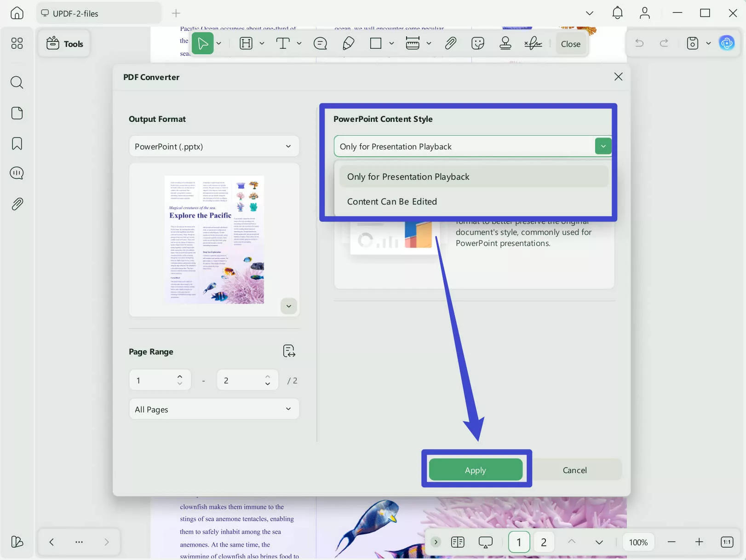Click the attachment paperclip in toolbar
Screen dimensions: 746x560
[x=450, y=44]
